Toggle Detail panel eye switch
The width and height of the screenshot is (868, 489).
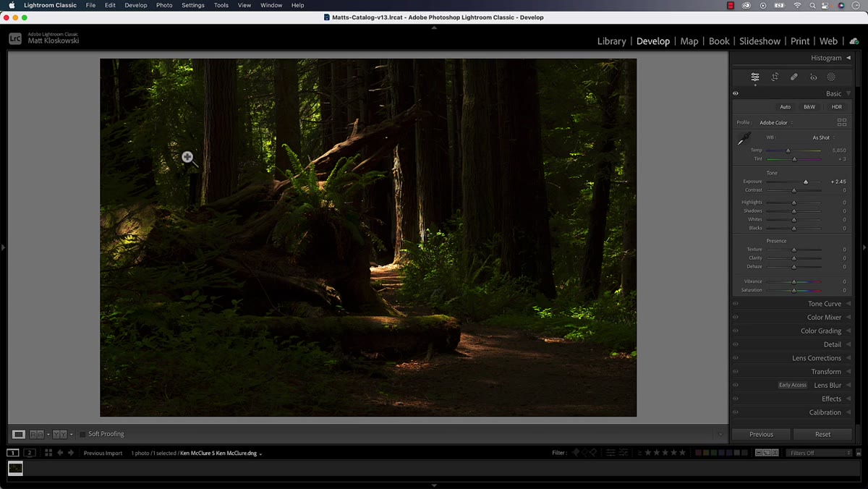[736, 344]
